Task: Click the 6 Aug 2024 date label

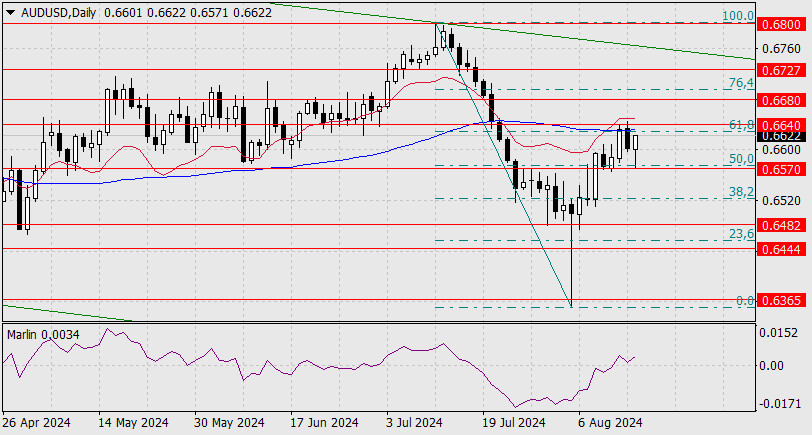Action: tap(611, 423)
